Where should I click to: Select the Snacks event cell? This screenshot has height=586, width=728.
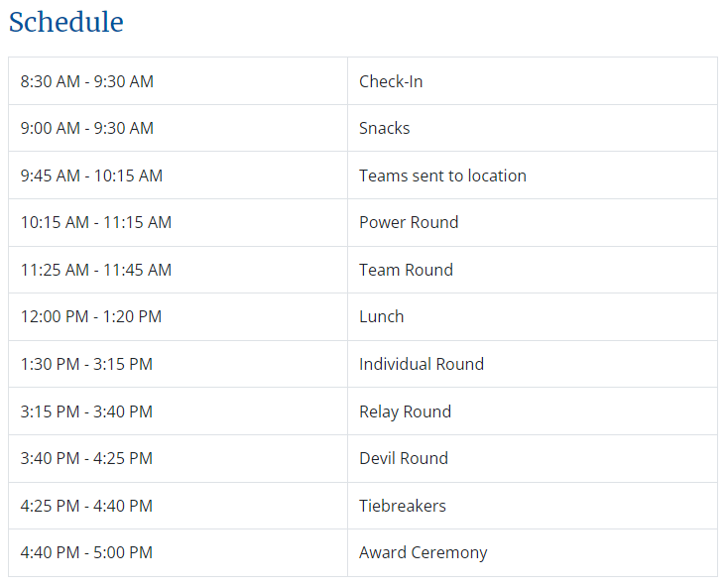click(x=533, y=128)
